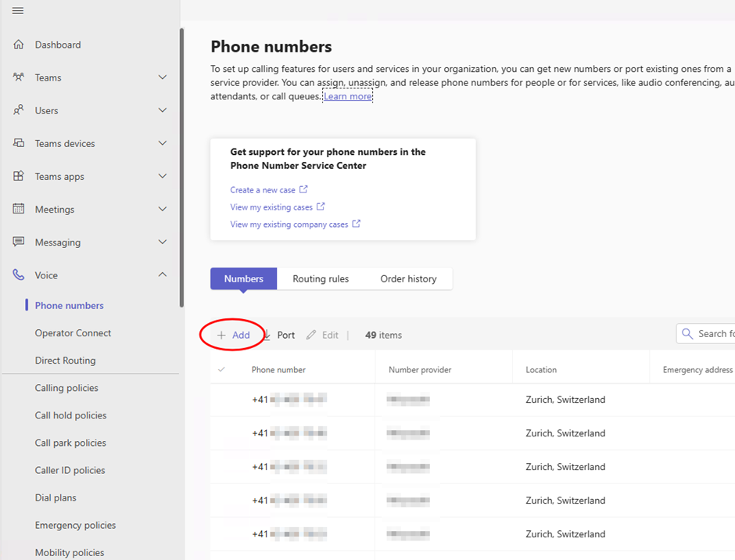Image resolution: width=735 pixels, height=560 pixels.
Task: Click the Port button
Action: pyautogui.click(x=279, y=335)
